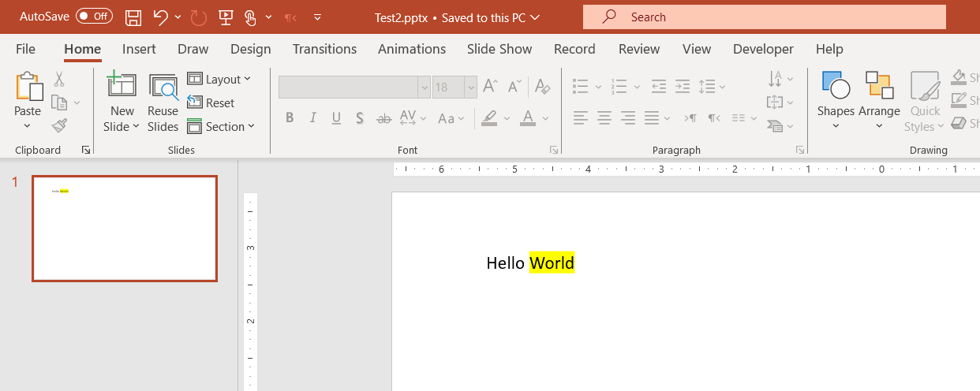Toggle Italic formatting
The width and height of the screenshot is (980, 391).
pos(313,118)
